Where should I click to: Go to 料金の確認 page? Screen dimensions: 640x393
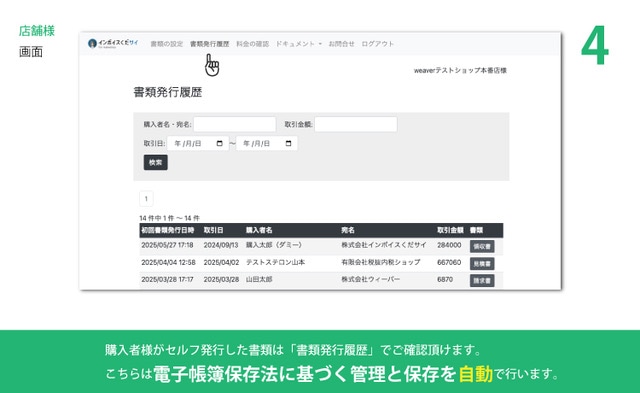pos(252,44)
